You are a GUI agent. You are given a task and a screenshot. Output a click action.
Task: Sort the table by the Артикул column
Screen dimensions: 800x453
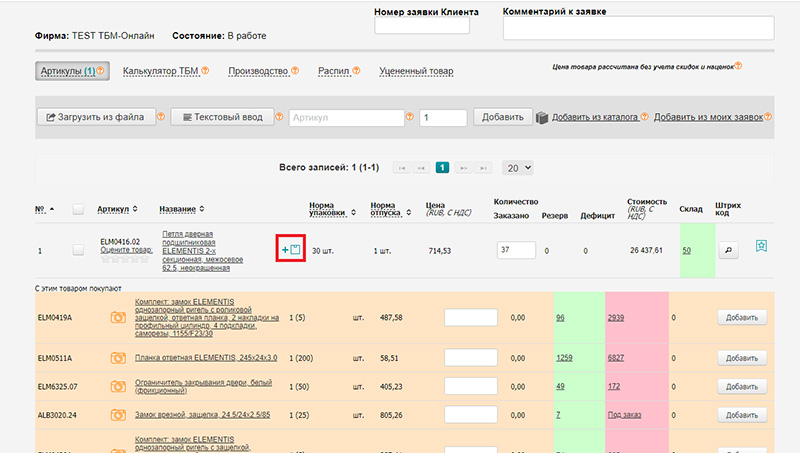pos(118,209)
